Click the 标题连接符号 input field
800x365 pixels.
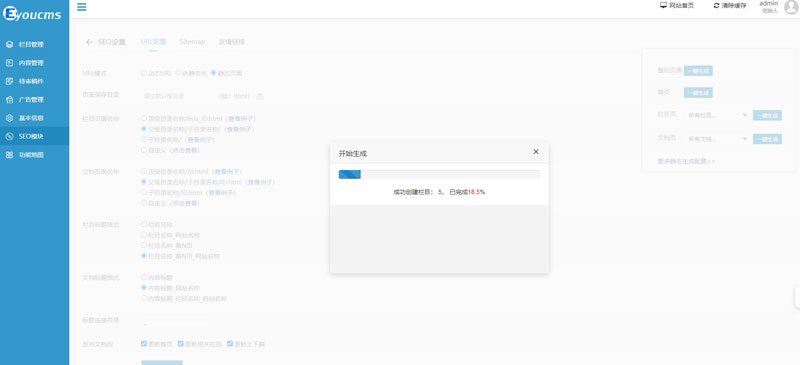176,322
